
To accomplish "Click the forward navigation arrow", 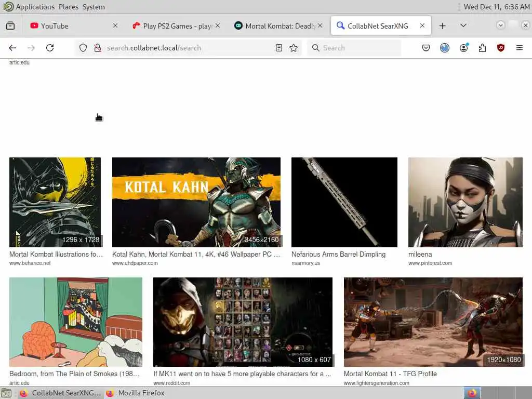I will [31, 48].
